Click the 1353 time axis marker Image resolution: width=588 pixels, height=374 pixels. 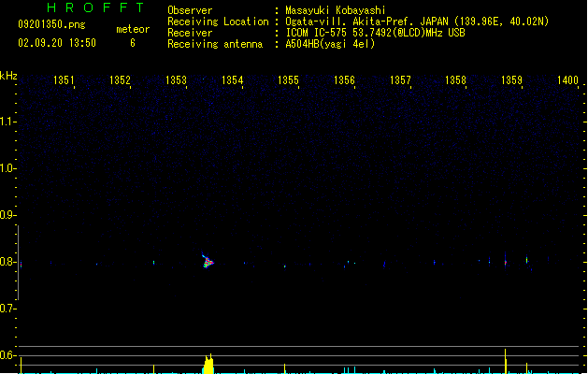click(176, 80)
